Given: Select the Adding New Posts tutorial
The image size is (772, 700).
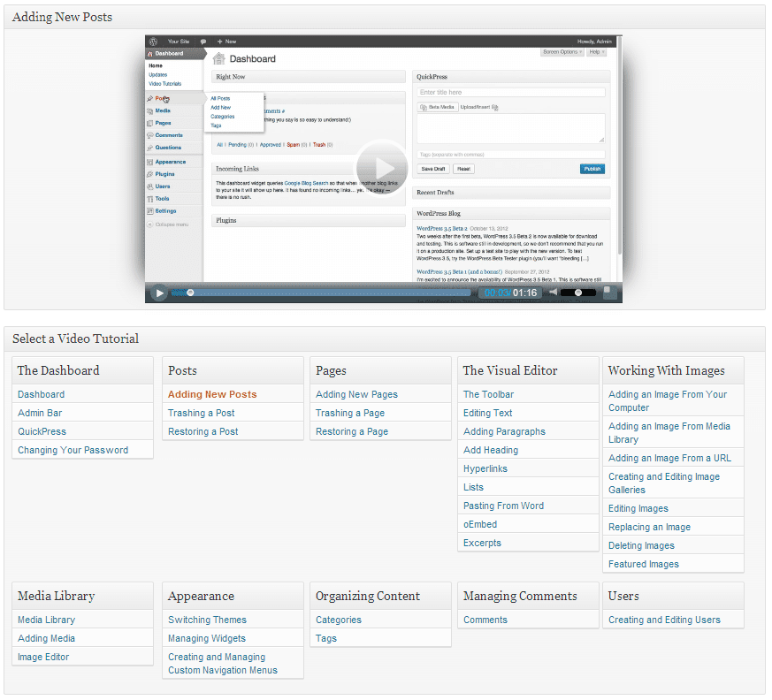Looking at the screenshot, I should pos(212,394).
